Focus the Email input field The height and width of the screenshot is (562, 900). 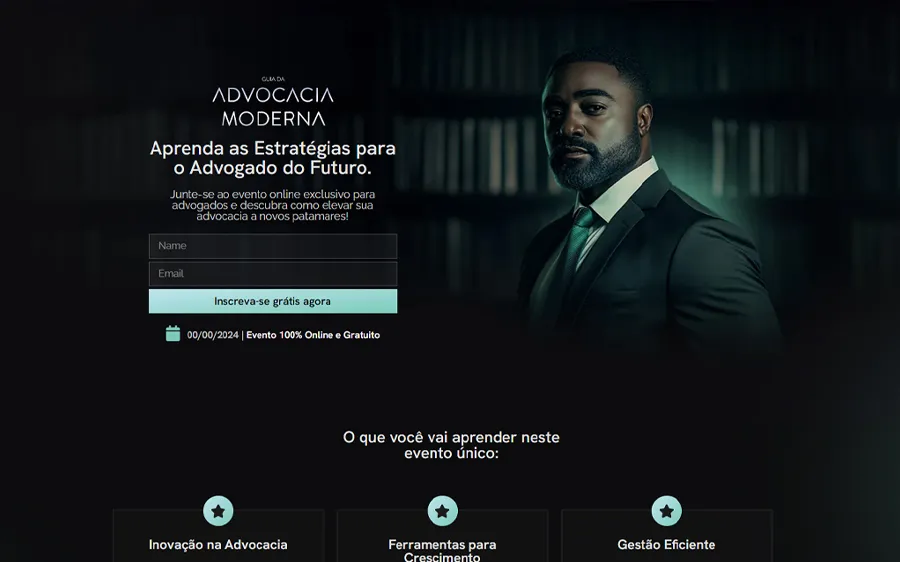click(x=273, y=274)
